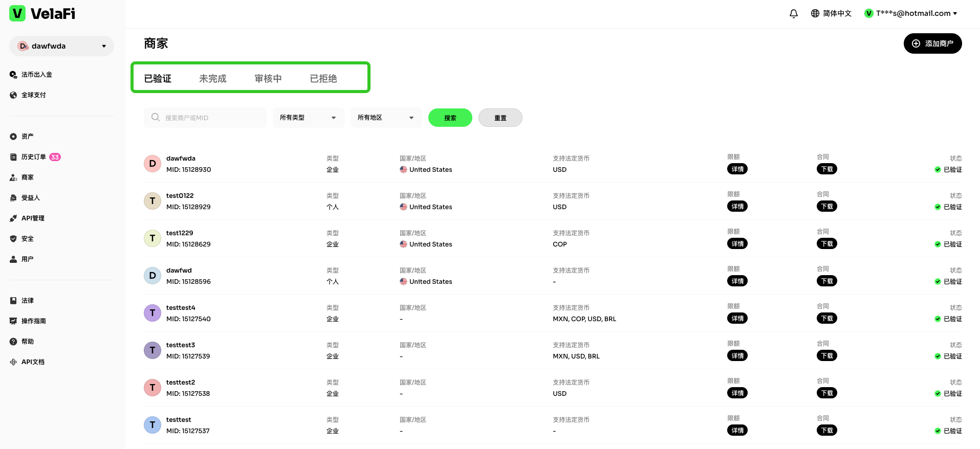Viewport: 980px width, 449px height.
Task: Switch to the 未完成 tab
Action: (212, 79)
